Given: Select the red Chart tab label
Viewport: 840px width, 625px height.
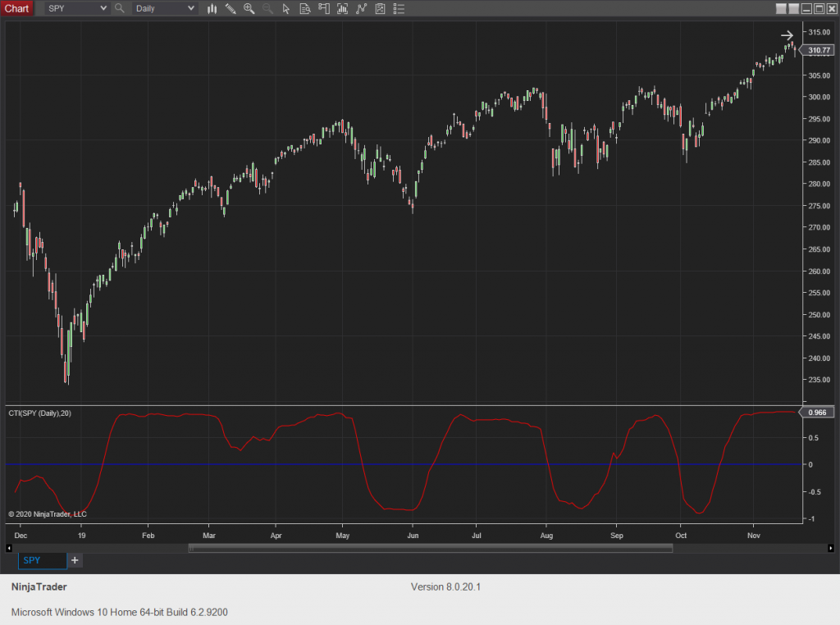Looking at the screenshot, I should tap(17, 9).
